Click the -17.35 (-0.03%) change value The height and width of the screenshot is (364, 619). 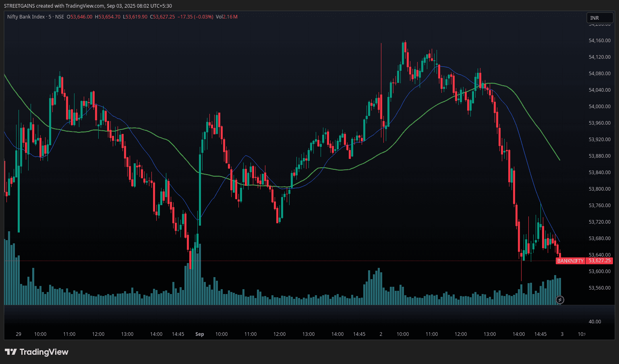click(x=195, y=17)
